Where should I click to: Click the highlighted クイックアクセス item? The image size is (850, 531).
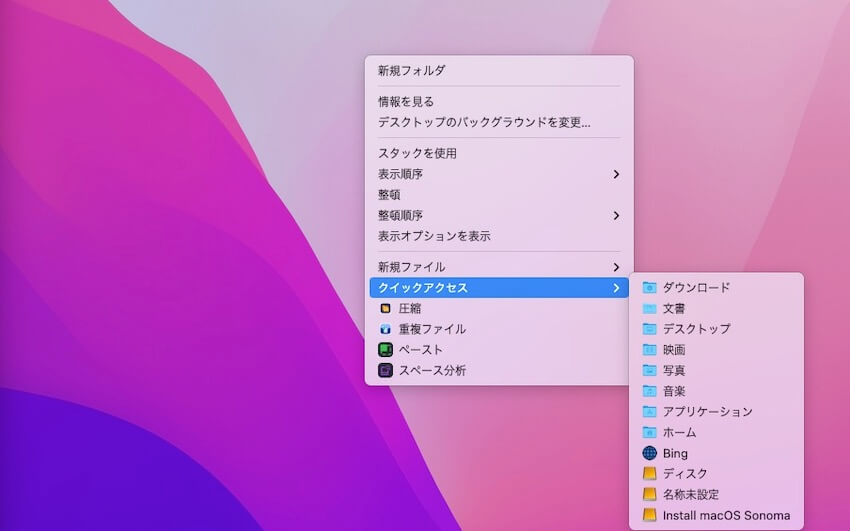[x=422, y=288]
